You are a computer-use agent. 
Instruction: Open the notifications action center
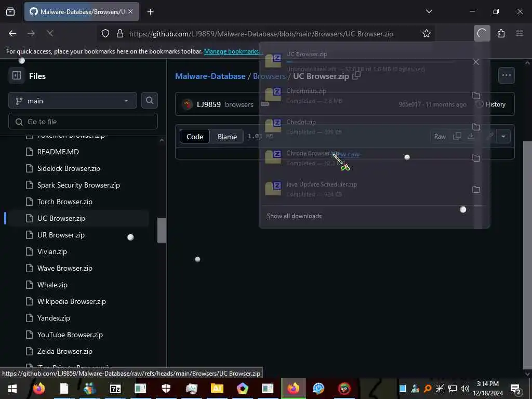(x=515, y=389)
